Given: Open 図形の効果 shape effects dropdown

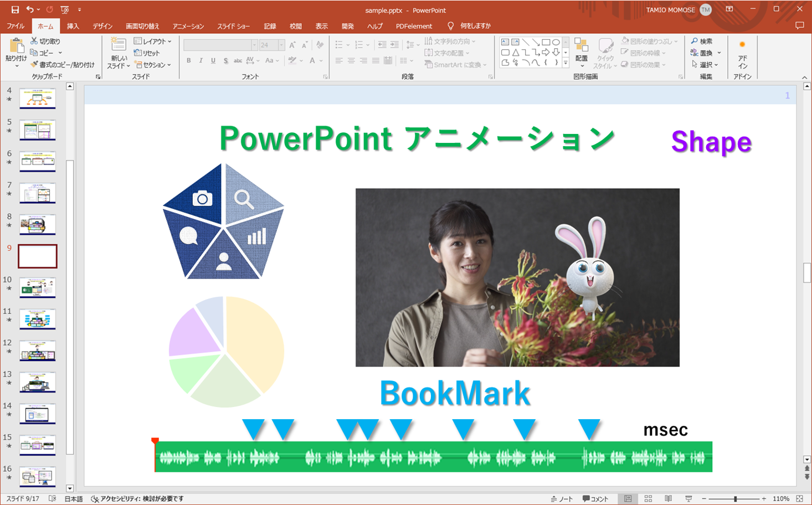Looking at the screenshot, I should 643,65.
